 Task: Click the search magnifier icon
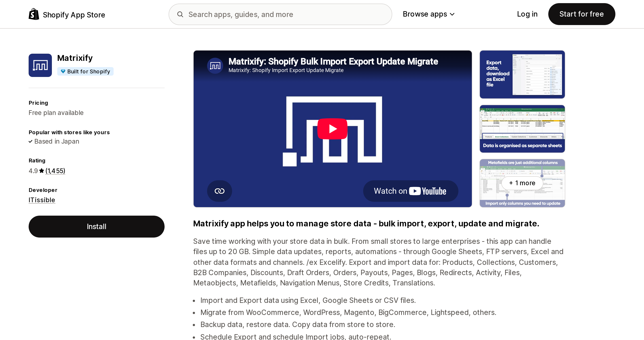click(180, 14)
